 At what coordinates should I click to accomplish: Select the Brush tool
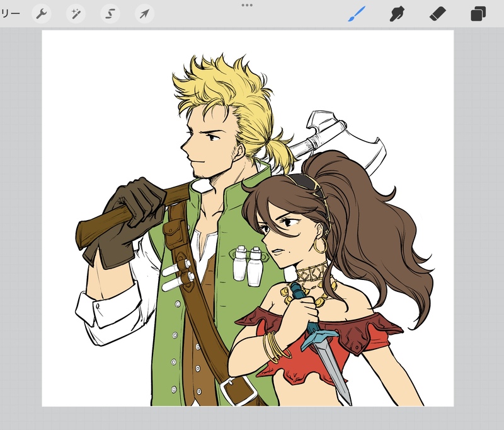click(x=357, y=13)
